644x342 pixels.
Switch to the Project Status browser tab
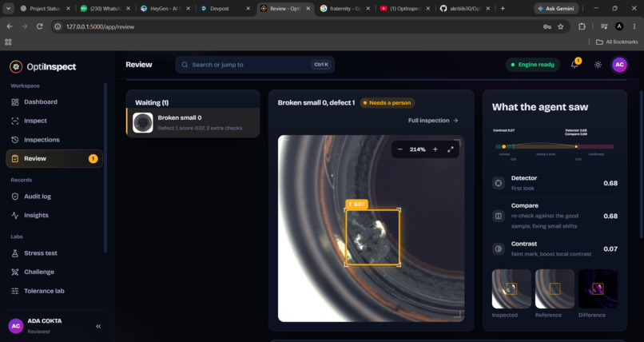coord(46,8)
